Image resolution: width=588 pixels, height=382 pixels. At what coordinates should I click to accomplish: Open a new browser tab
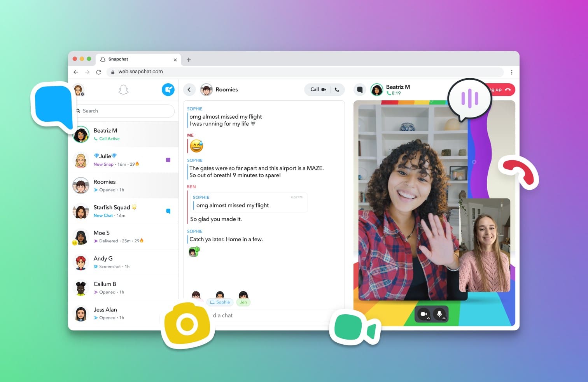189,60
